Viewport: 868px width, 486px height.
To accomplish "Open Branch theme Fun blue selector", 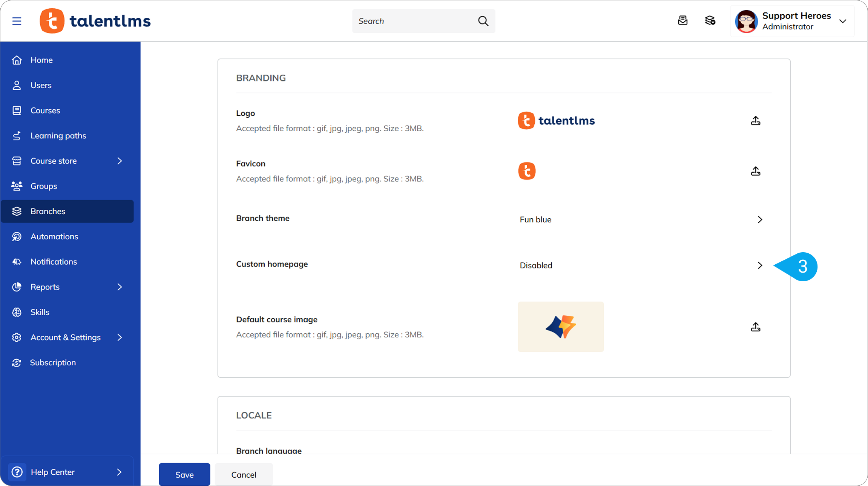I will click(x=759, y=219).
